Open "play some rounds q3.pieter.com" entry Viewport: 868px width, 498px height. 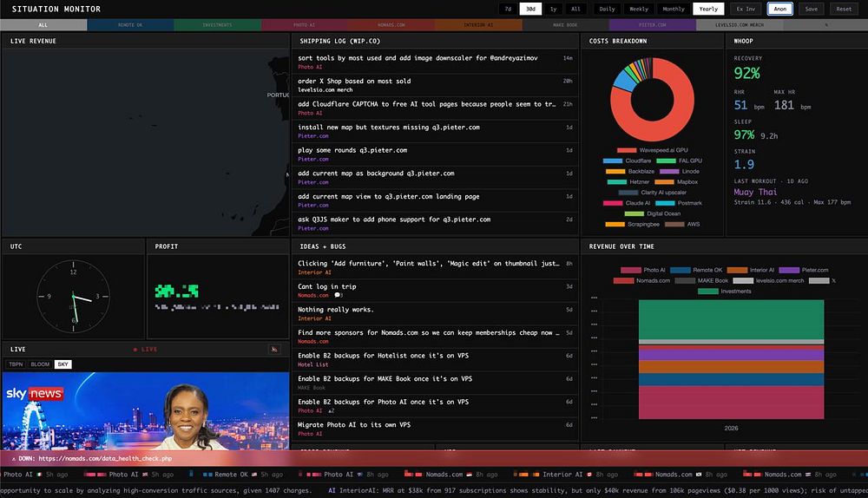click(435, 154)
